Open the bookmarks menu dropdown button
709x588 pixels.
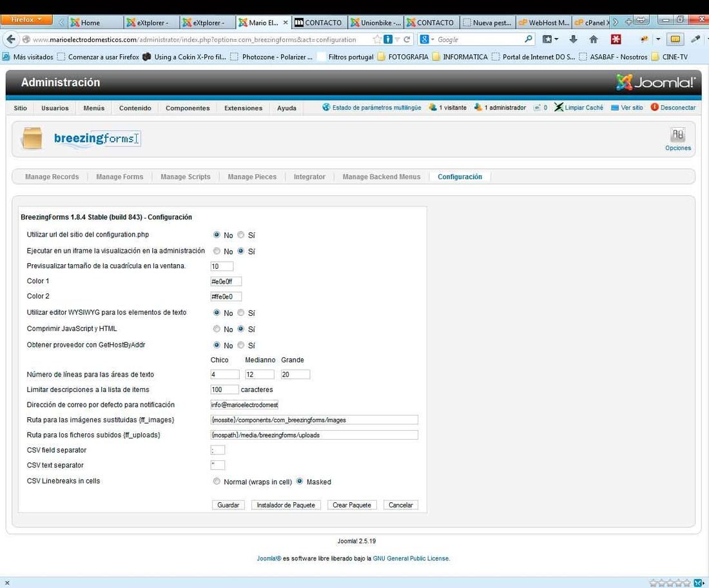(550, 39)
